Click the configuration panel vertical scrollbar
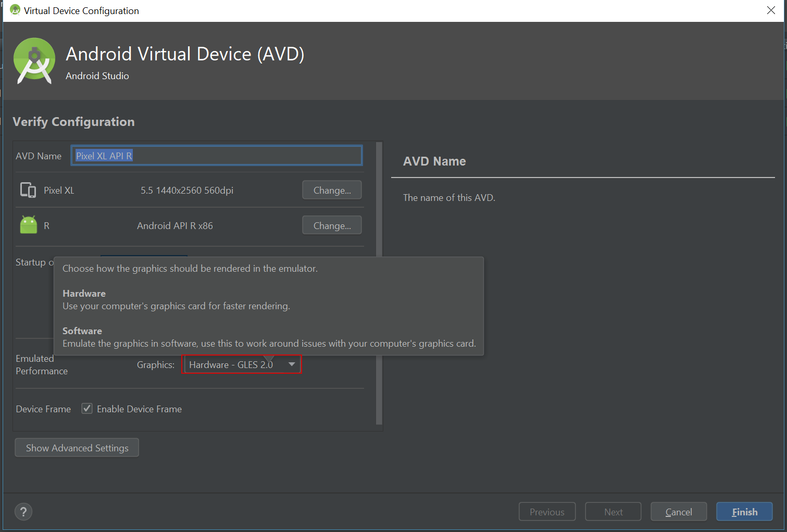This screenshot has width=787, height=532. tap(379, 284)
